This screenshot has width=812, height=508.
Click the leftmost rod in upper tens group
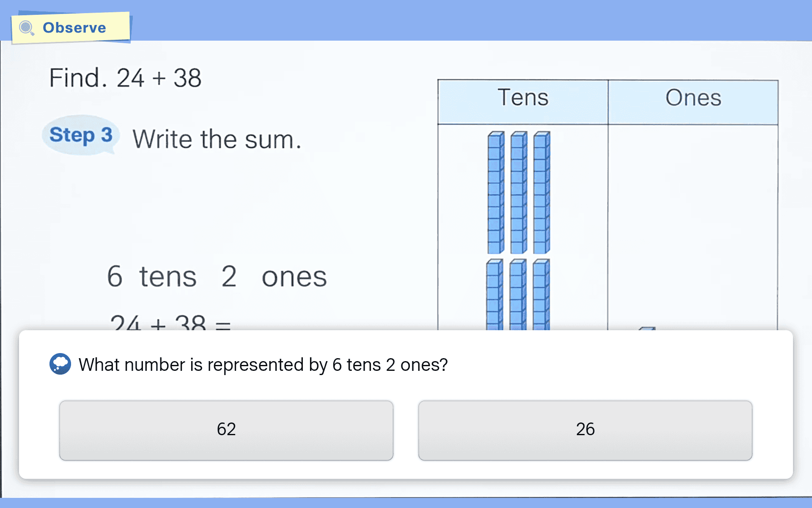point(495,193)
